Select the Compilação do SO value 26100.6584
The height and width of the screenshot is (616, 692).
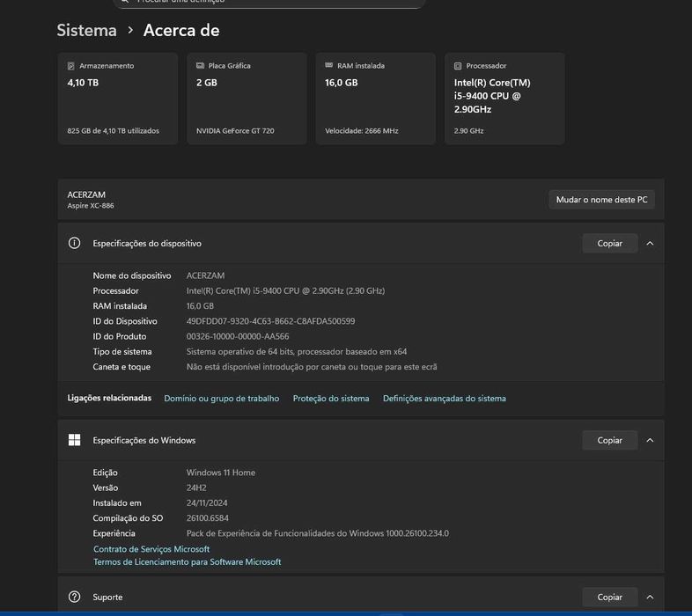pyautogui.click(x=208, y=518)
